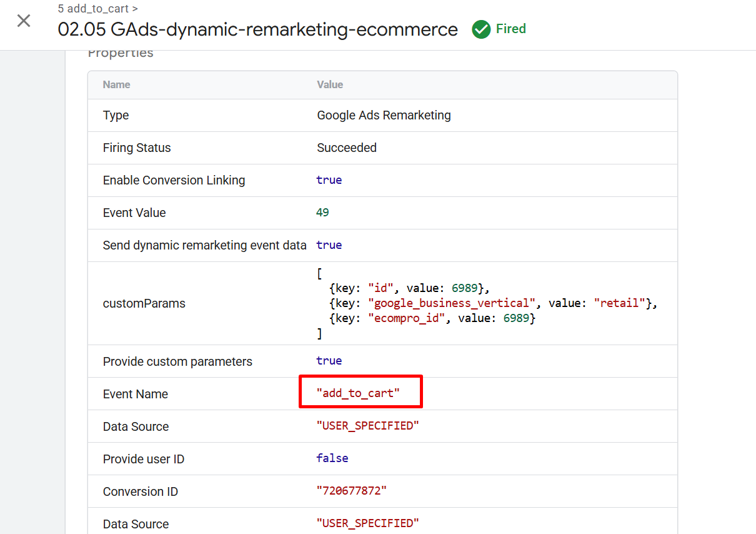This screenshot has height=534, width=756.
Task: Click the Firing Status Succeeded value
Action: click(x=347, y=148)
